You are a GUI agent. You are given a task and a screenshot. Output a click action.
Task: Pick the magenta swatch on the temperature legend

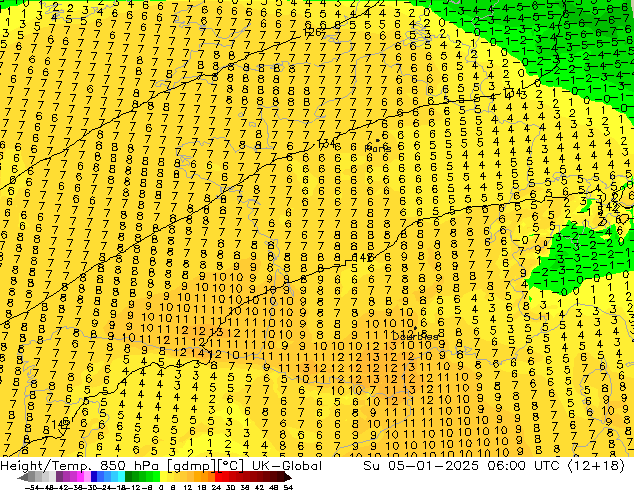coord(80,478)
